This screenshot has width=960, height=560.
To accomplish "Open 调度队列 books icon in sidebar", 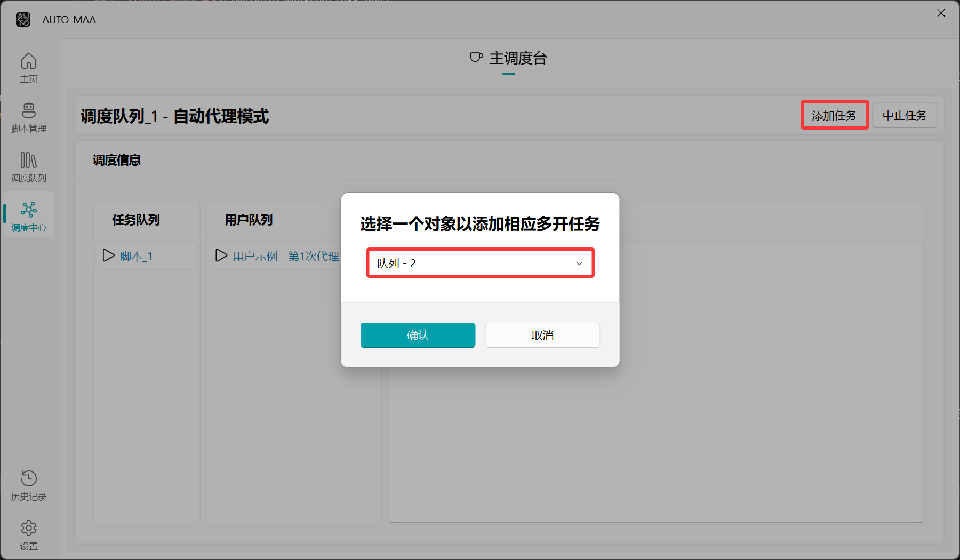I will tap(29, 161).
